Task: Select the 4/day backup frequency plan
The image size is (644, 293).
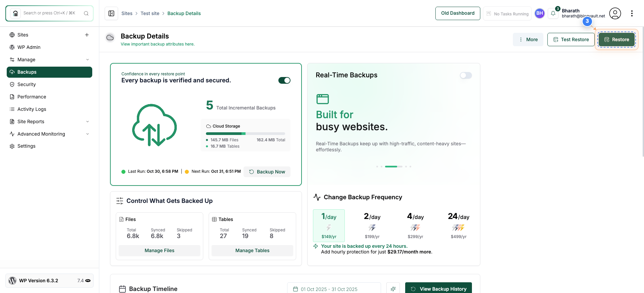Action: [416, 226]
